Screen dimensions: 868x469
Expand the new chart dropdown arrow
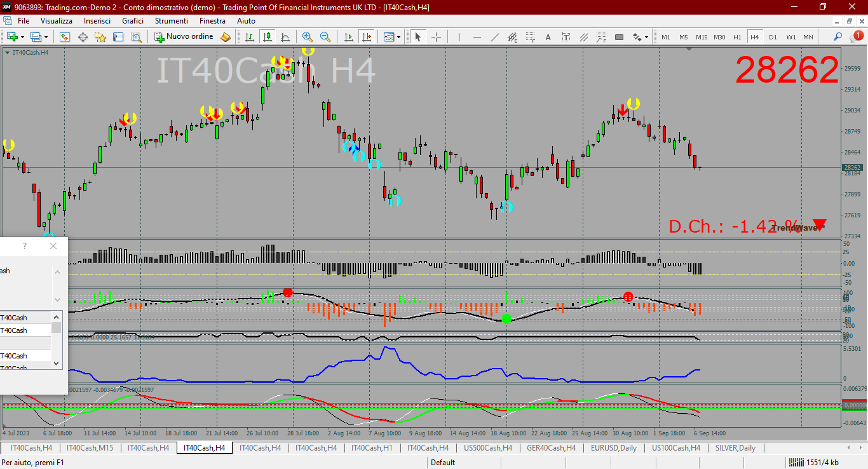tap(22, 37)
